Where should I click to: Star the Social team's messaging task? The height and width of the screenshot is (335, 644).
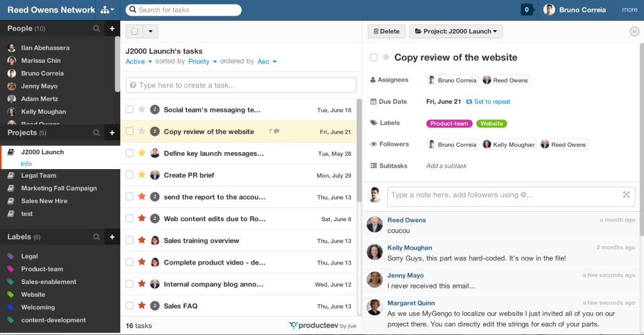(142, 109)
